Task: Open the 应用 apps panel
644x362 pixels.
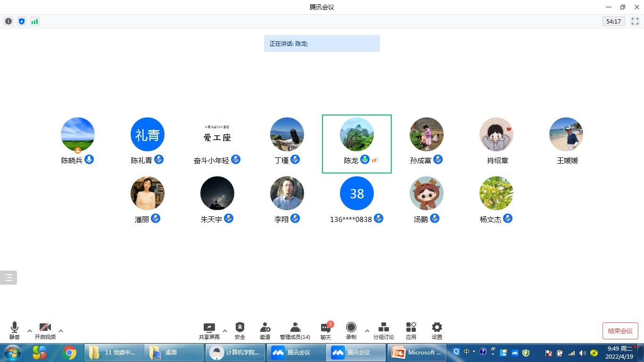Action: tap(411, 330)
